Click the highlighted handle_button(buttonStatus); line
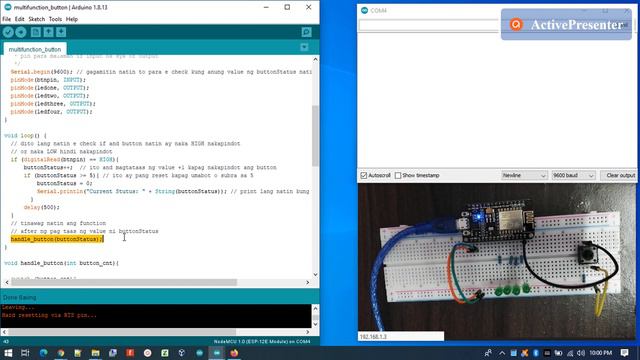 (57, 239)
